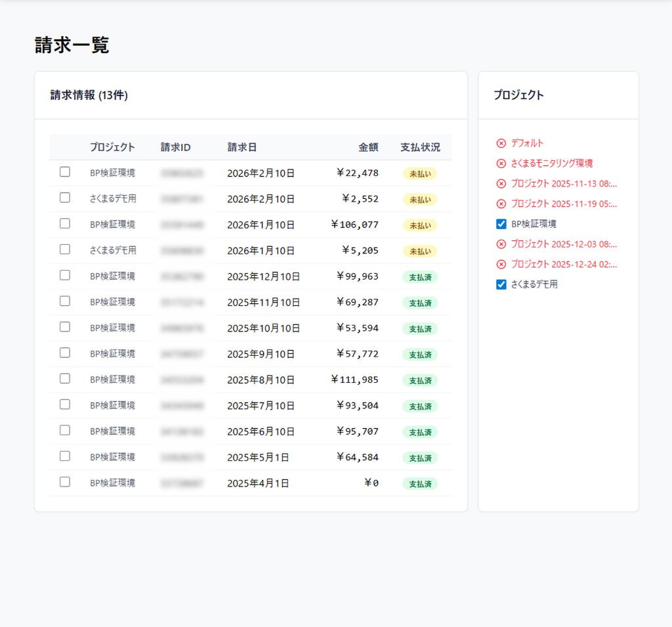Click the circle-x icon beside プロジェクト 2025-11-13
This screenshot has height=627, width=672.
(501, 184)
